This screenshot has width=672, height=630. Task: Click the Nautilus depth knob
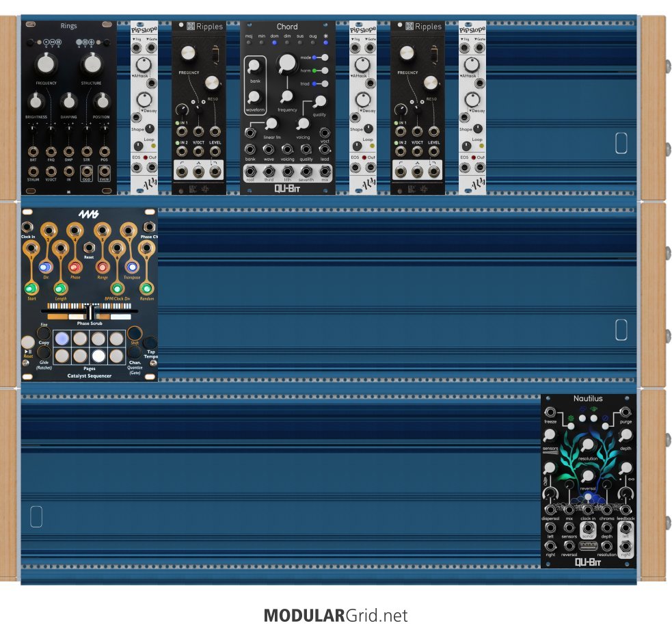[x=626, y=436]
